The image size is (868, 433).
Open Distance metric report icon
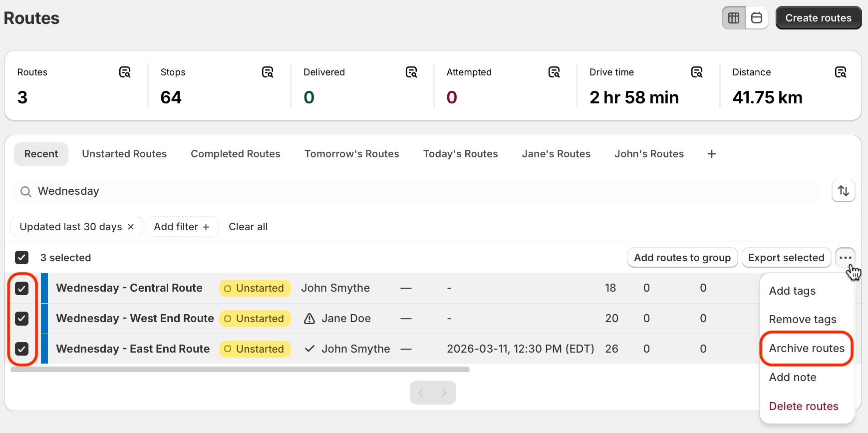click(841, 72)
